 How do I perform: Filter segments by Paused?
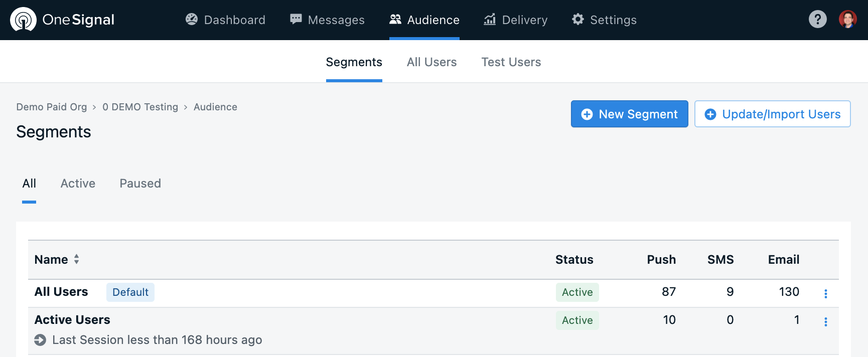coord(140,184)
